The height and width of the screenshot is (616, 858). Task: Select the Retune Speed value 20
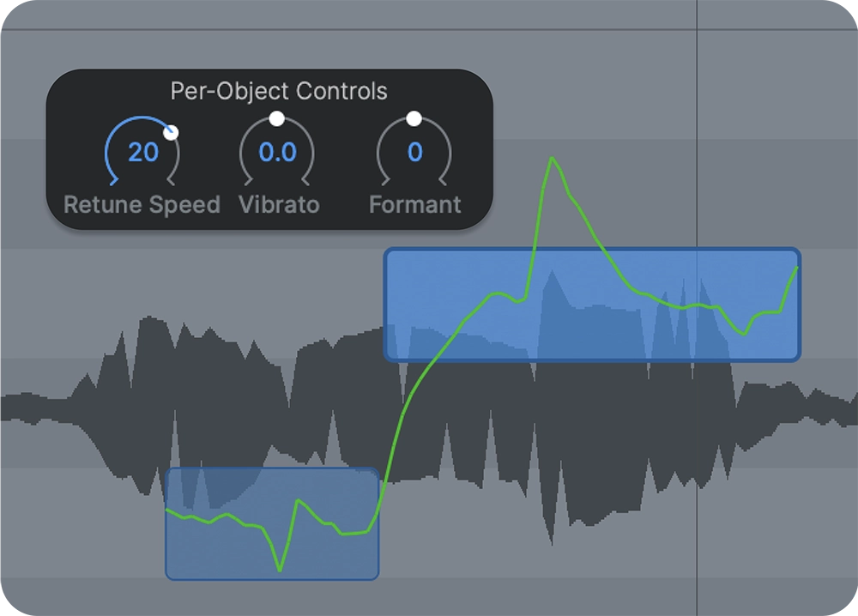click(x=143, y=153)
